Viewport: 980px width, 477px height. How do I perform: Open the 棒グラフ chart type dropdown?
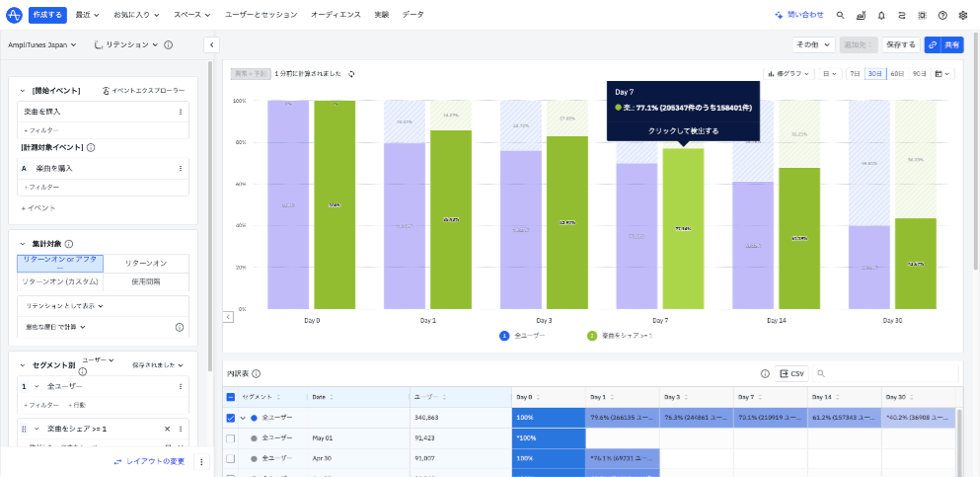tap(789, 73)
